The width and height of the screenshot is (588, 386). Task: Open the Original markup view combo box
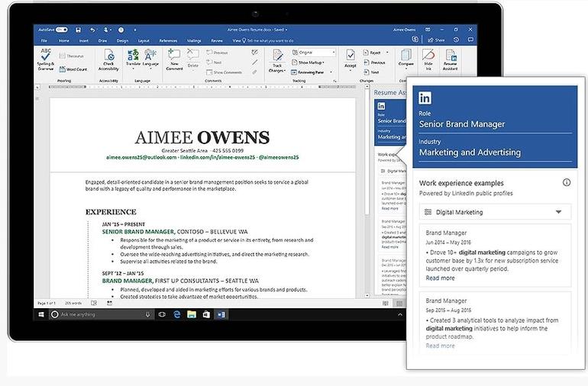tap(316, 53)
